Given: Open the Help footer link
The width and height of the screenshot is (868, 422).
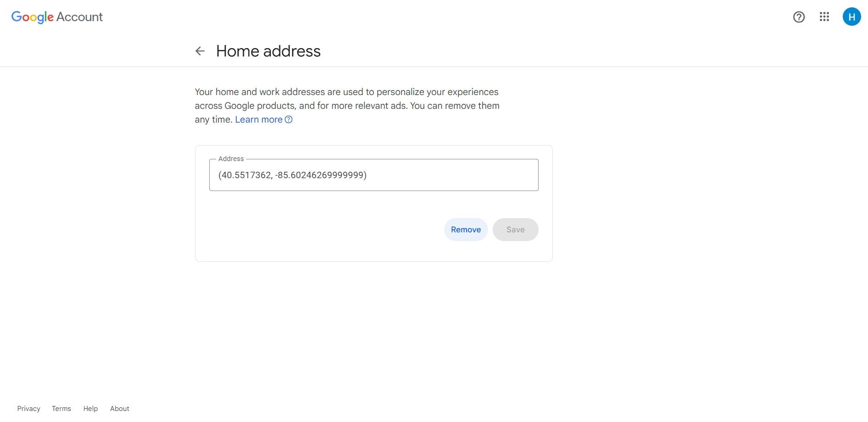Looking at the screenshot, I should 90,408.
